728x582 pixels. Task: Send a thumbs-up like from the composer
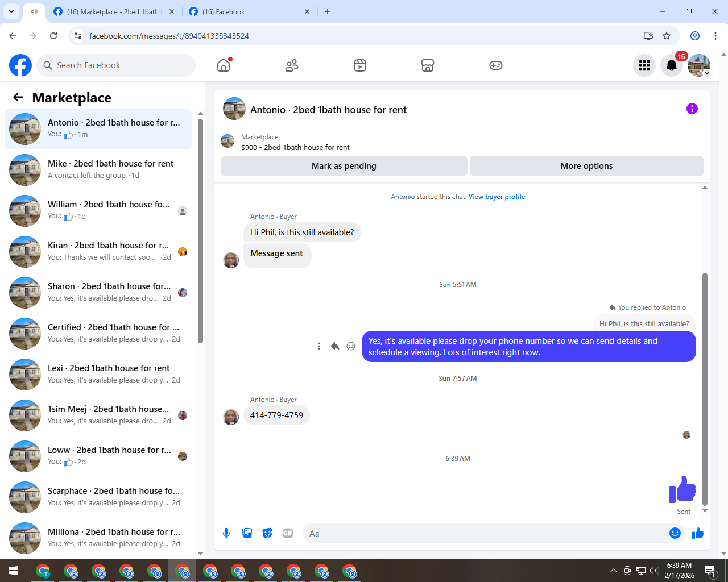pos(698,533)
